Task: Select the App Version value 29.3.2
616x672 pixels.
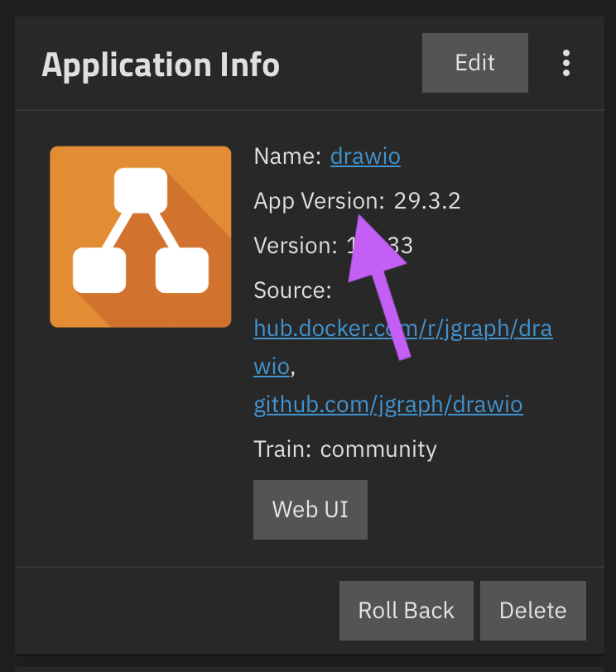Action: (426, 201)
